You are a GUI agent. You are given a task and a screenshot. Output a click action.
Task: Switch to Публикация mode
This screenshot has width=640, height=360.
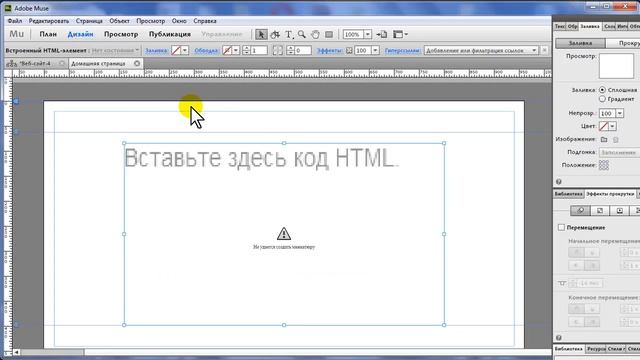click(x=170, y=34)
